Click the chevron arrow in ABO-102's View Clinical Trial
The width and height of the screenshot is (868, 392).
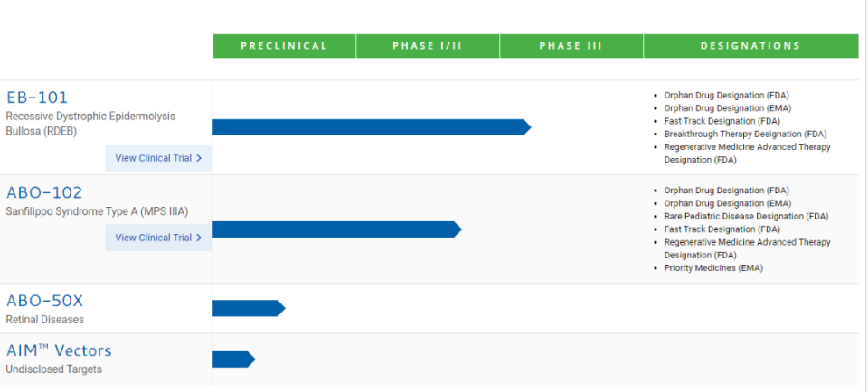coord(199,238)
